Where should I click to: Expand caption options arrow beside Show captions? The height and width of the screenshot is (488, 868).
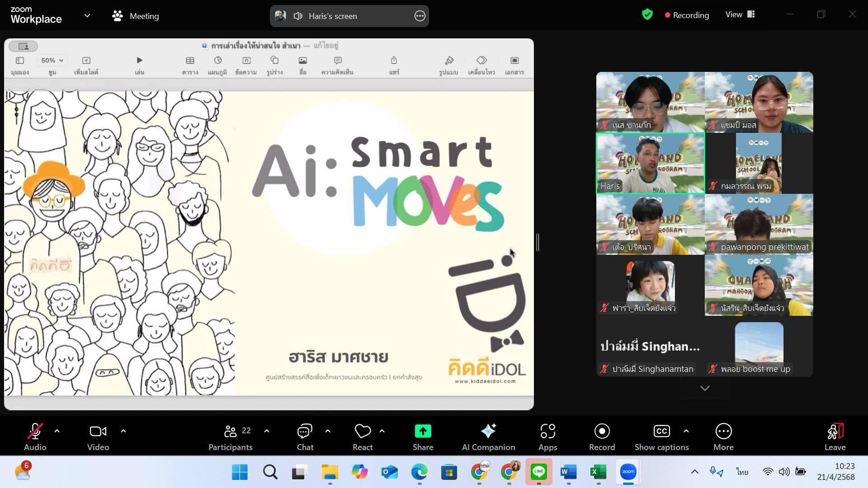(x=686, y=431)
